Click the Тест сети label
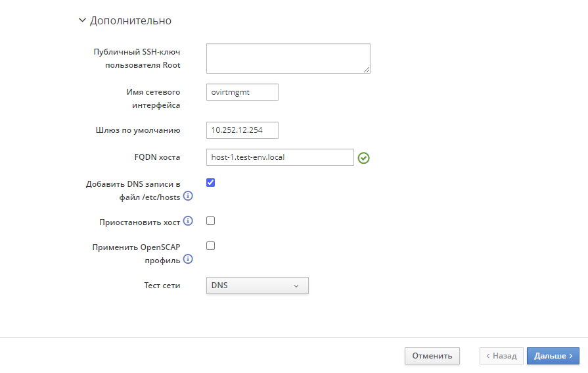Image resolution: width=588 pixels, height=373 pixels. tap(162, 286)
